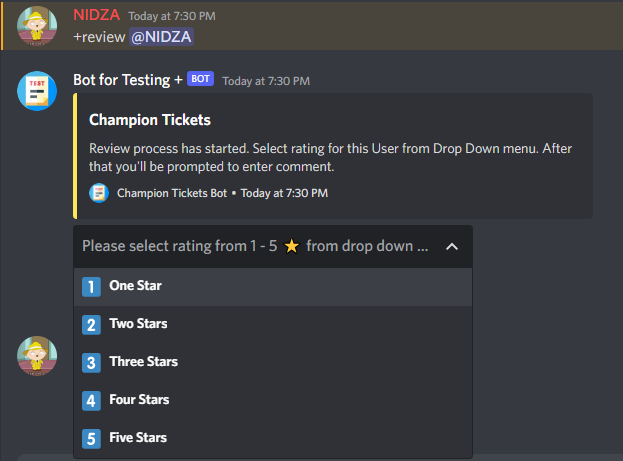Click the lower user avatar on left
The width and height of the screenshot is (623, 461).
[x=36, y=355]
